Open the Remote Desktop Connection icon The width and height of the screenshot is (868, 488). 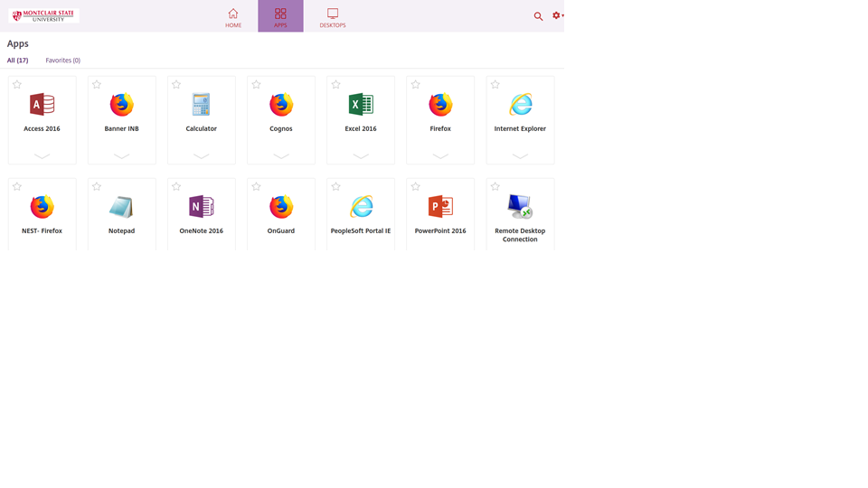click(520, 207)
